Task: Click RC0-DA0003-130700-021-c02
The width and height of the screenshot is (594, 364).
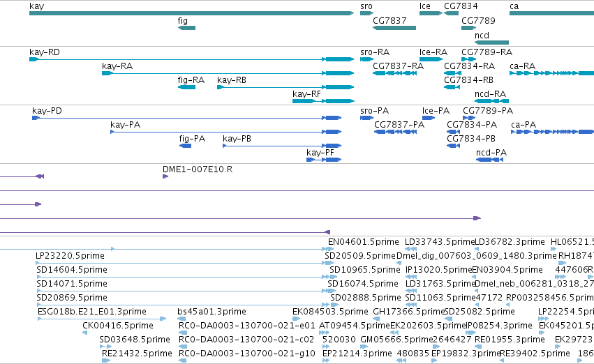Action: [183, 347]
